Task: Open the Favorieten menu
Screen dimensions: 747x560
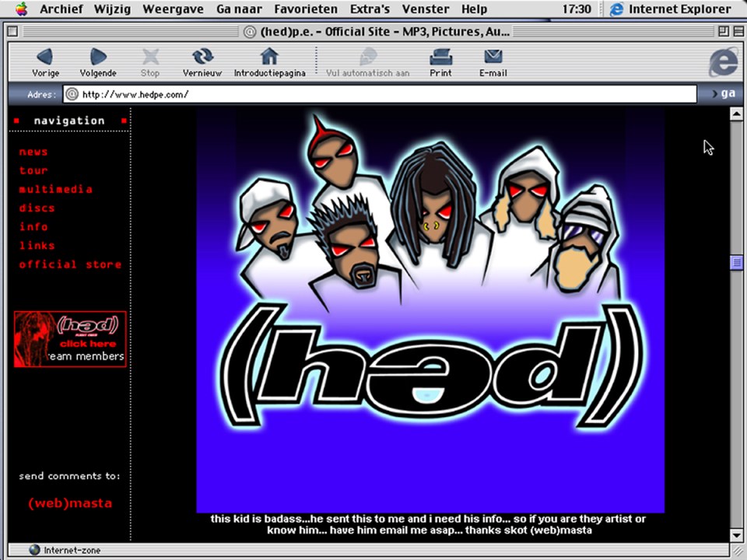Action: (x=306, y=9)
